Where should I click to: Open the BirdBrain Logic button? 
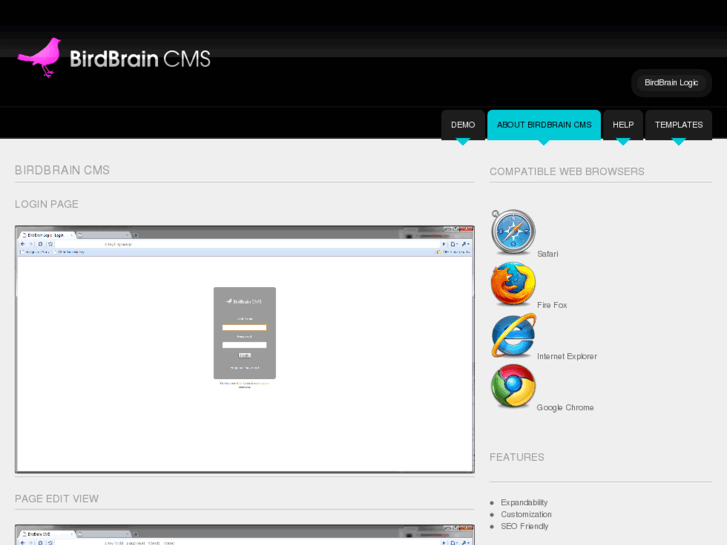671,83
